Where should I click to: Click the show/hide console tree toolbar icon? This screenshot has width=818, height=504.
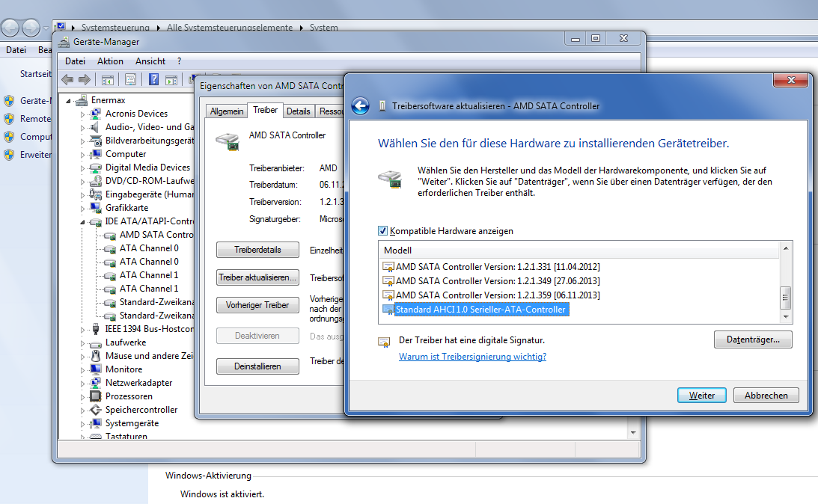click(x=108, y=80)
